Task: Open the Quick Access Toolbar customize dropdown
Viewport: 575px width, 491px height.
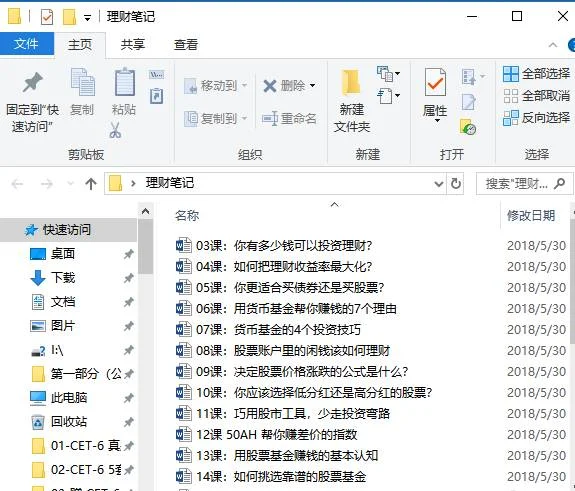Action: 87,17
